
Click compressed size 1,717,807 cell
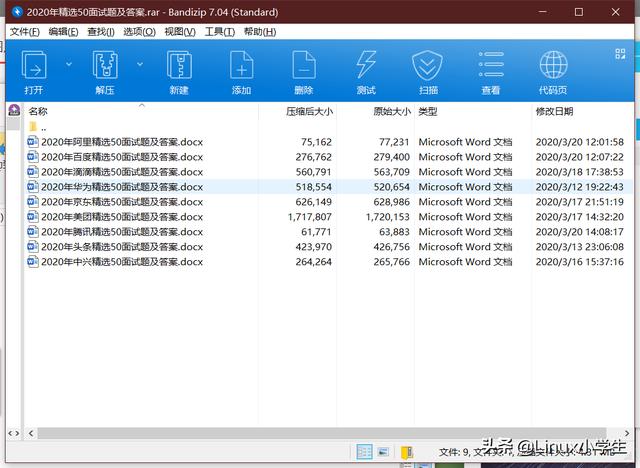[x=310, y=217]
